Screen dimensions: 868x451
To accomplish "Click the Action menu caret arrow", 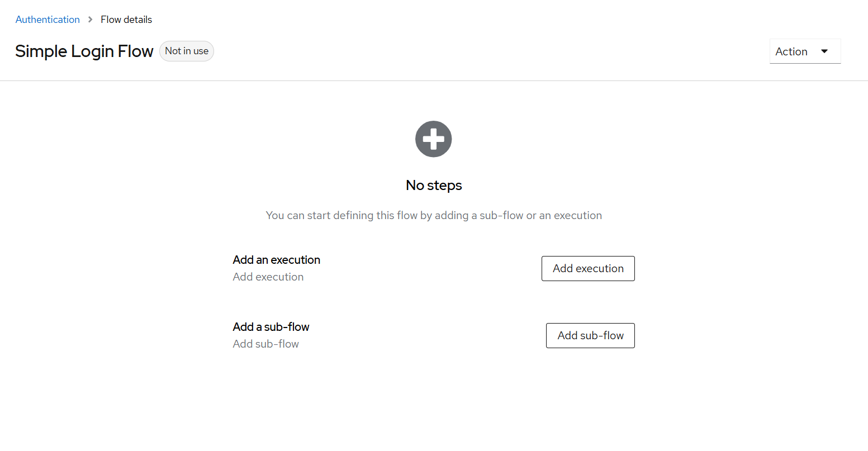I will (824, 51).
